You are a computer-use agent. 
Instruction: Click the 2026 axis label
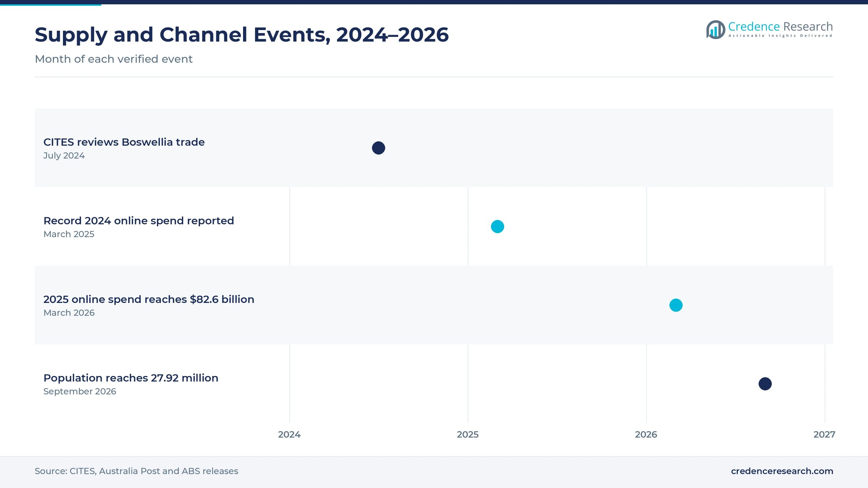click(x=646, y=435)
